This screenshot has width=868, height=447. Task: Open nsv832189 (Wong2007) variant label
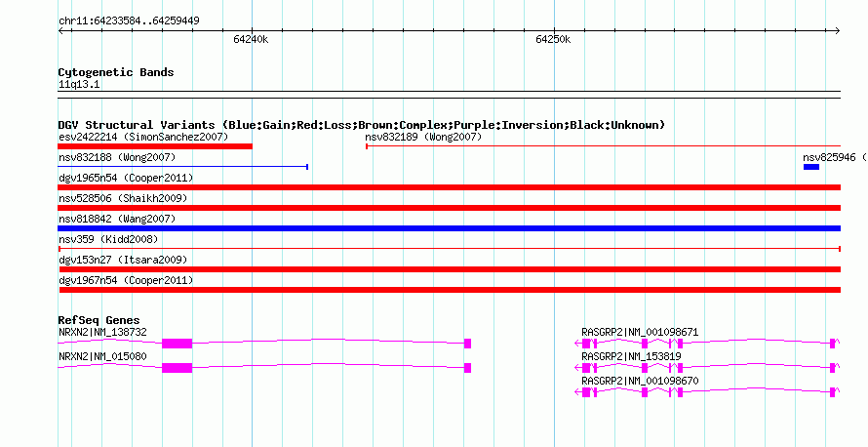[423, 137]
